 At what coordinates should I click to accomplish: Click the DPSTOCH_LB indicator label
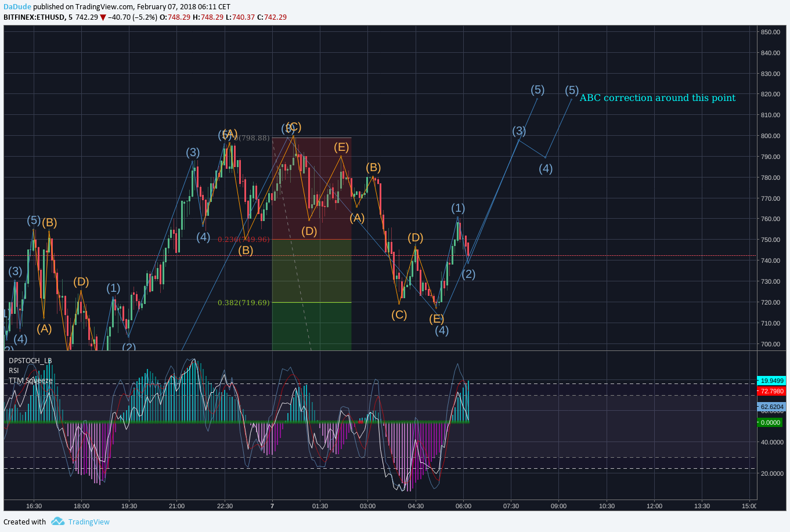coord(30,360)
